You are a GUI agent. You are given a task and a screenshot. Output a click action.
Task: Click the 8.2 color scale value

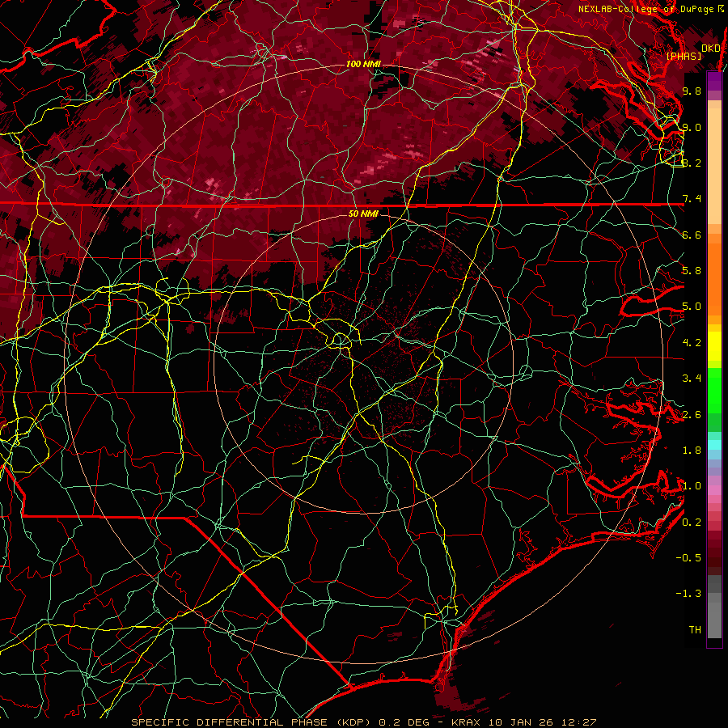[x=692, y=163]
